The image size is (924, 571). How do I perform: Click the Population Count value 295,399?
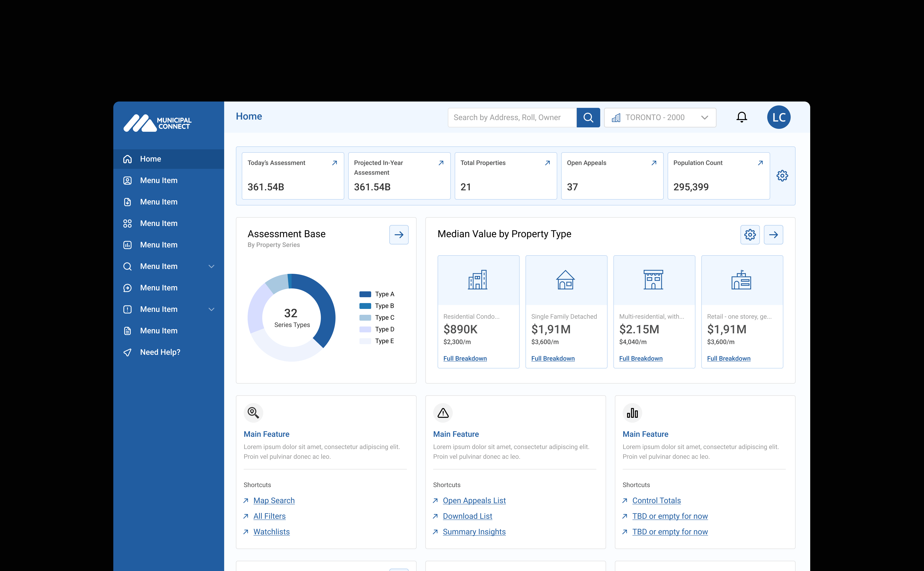click(691, 187)
